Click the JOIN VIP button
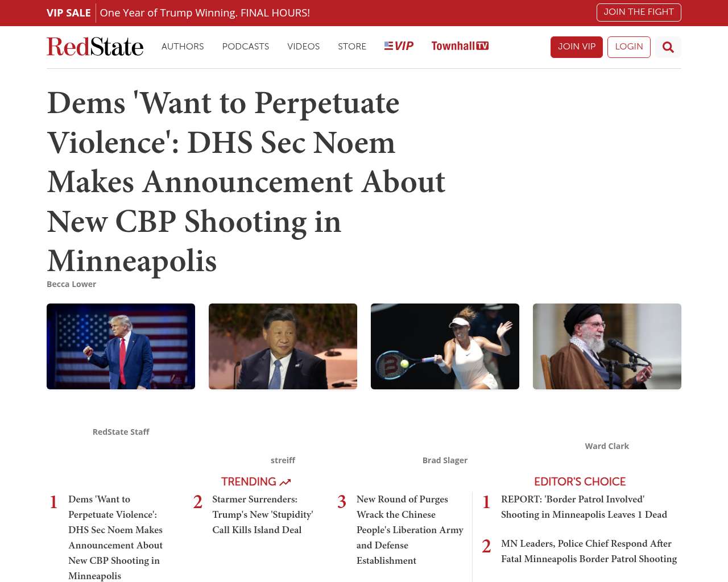Screen dimensions: 728x582 577,47
